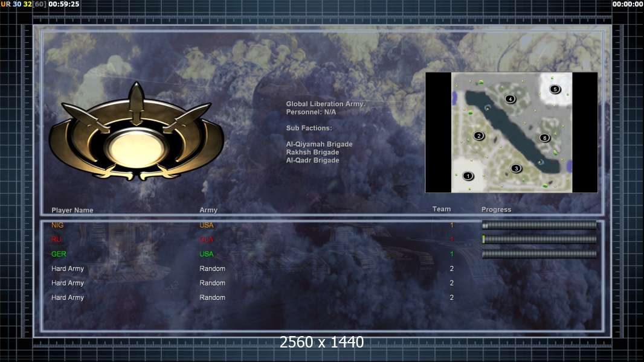Viewport: 644px width, 362px height.
Task: Click NIG player loading progress bar
Action: click(539, 225)
